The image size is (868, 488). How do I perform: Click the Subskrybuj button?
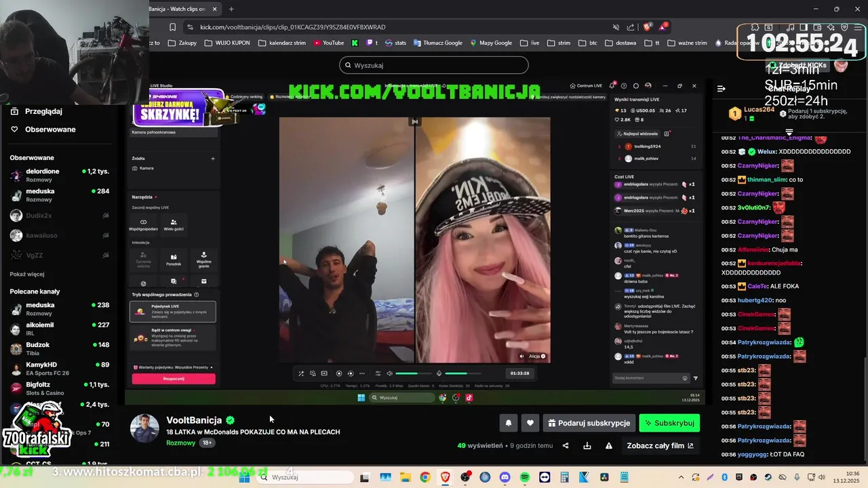click(x=669, y=423)
